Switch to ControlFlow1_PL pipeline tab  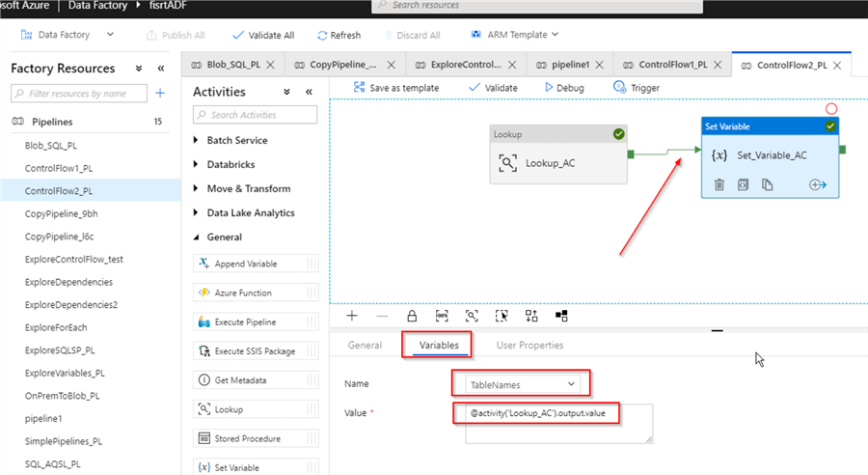672,65
